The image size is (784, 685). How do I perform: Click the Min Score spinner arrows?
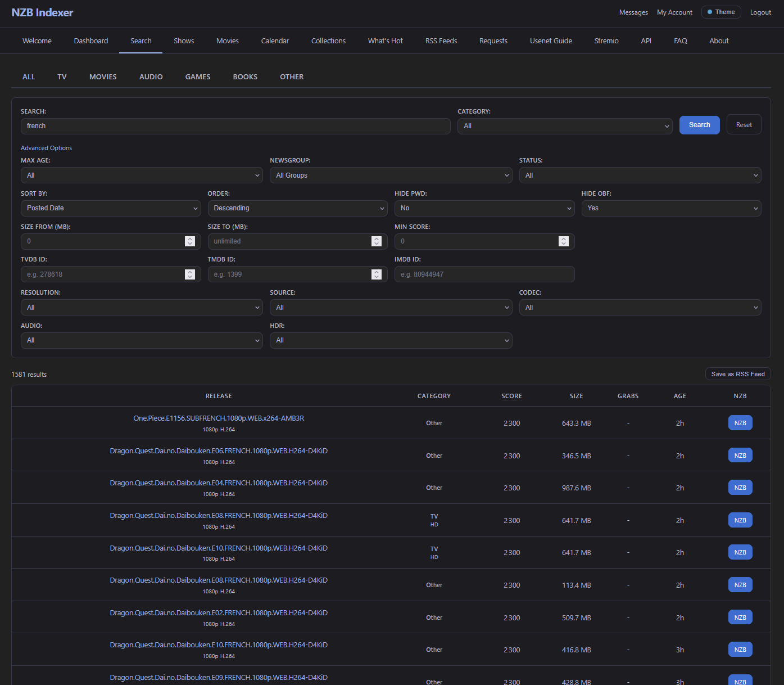(x=563, y=241)
